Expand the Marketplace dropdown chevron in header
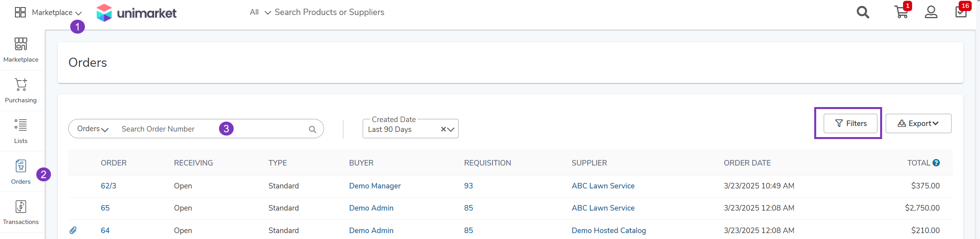 coord(78,13)
